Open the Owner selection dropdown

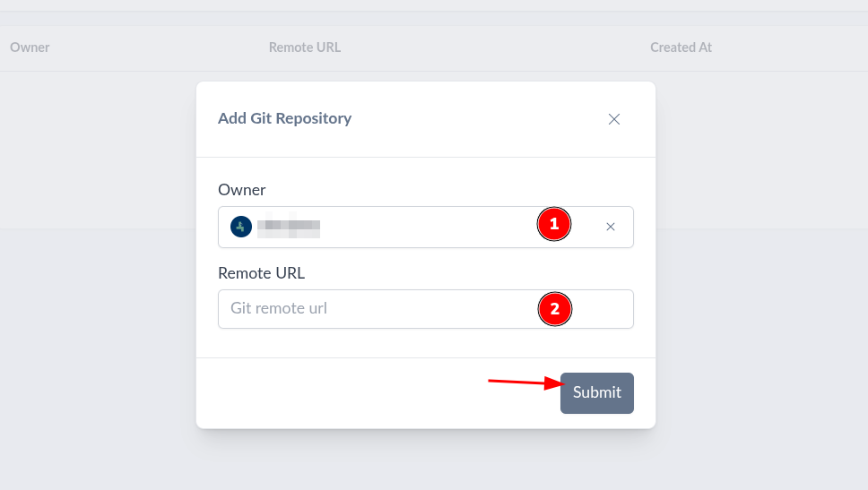(x=421, y=228)
